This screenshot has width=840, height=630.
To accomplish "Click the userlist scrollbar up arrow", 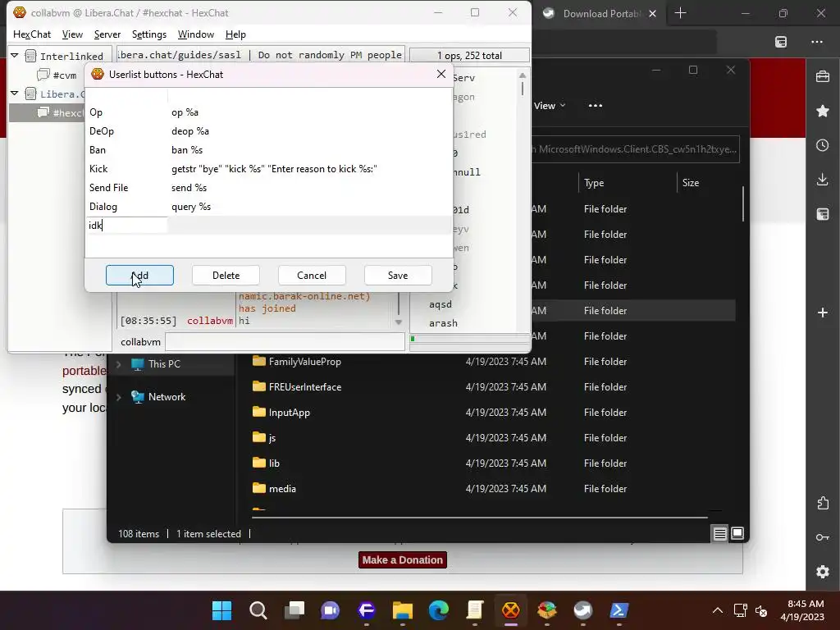I will click(523, 75).
